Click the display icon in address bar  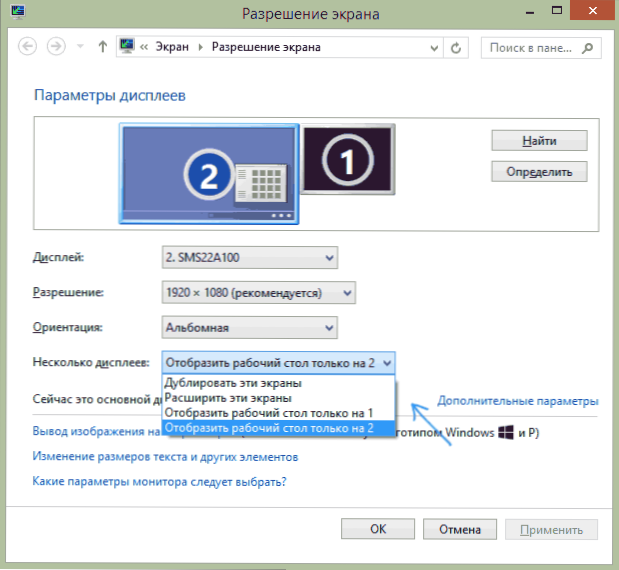127,46
